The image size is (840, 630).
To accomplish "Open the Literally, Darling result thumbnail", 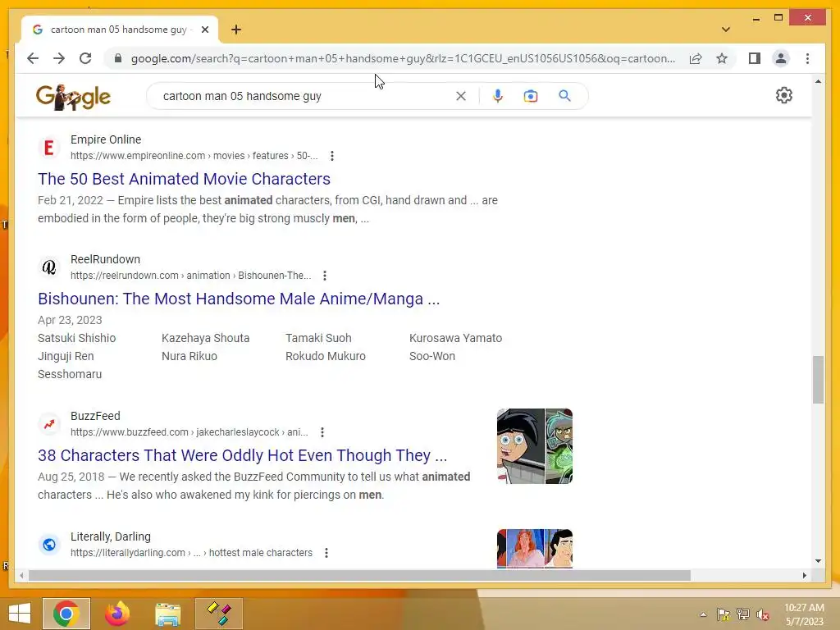I will pos(535,549).
